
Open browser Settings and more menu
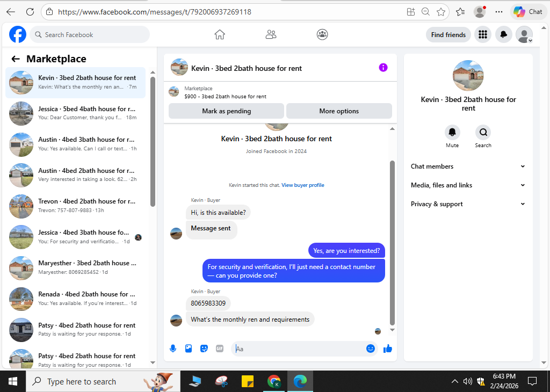pos(499,12)
